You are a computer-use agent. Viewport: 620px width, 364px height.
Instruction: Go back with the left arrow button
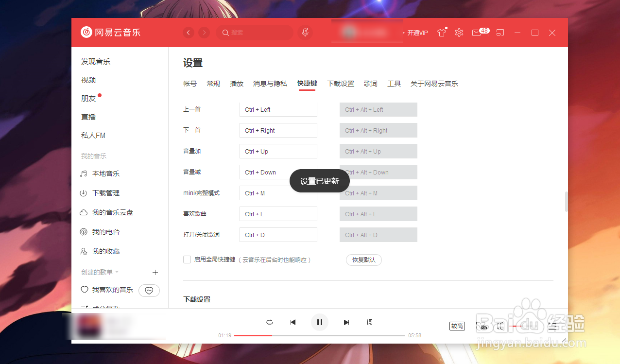click(189, 33)
